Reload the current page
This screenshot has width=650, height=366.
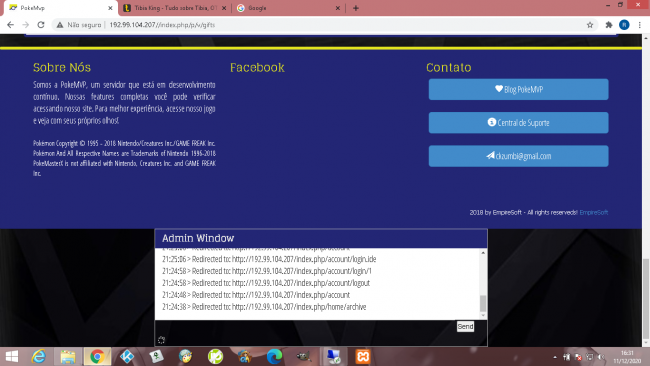(41, 25)
